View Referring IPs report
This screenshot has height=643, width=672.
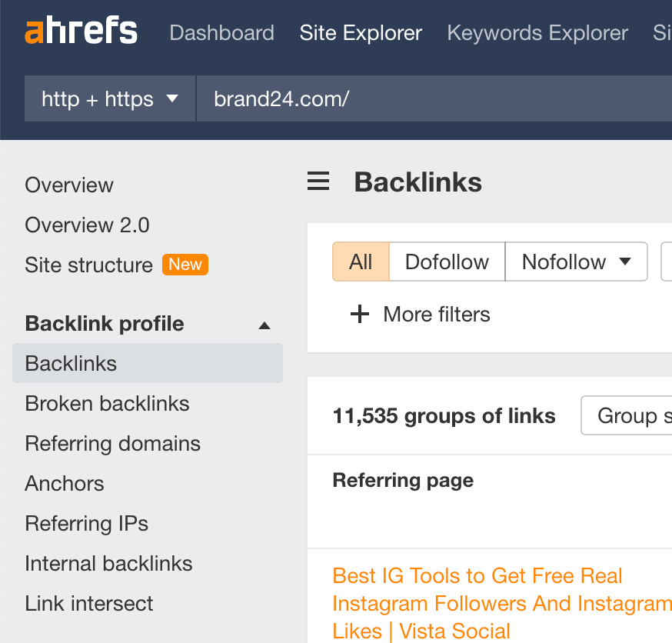(x=86, y=523)
